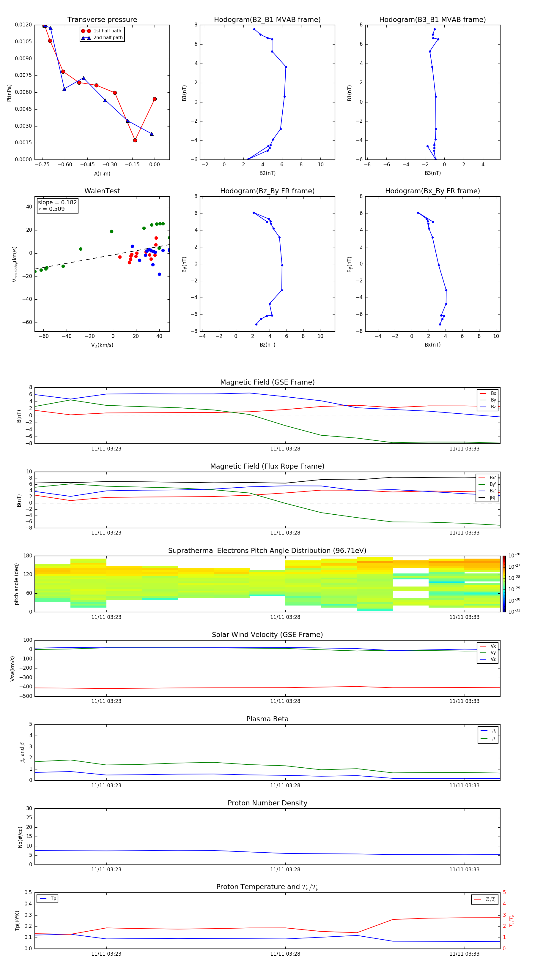Click the 10^-31 label on color scale

(514, 611)
